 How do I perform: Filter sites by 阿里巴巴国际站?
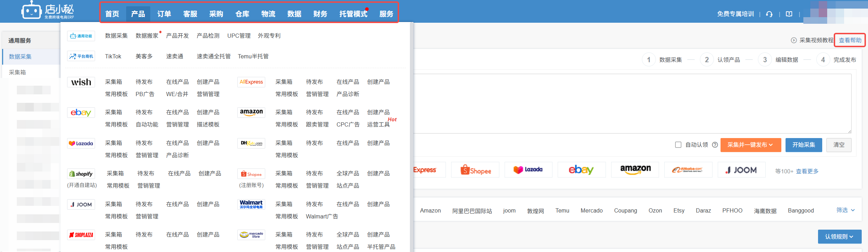472,211
